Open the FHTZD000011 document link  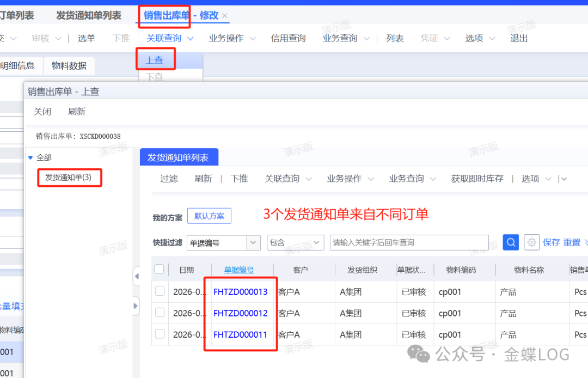[240, 334]
